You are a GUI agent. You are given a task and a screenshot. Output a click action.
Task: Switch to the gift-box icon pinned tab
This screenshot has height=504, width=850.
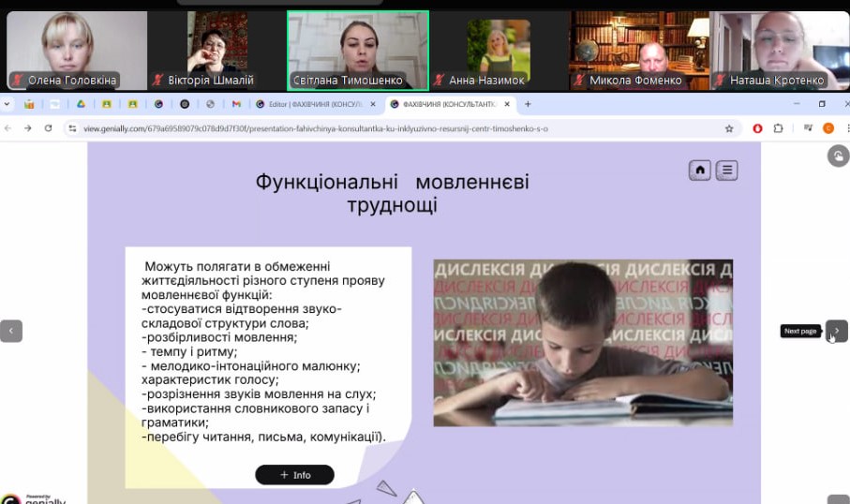29,104
